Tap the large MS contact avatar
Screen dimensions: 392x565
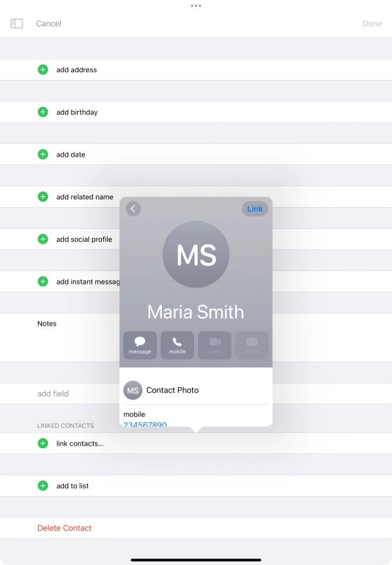coord(196,254)
